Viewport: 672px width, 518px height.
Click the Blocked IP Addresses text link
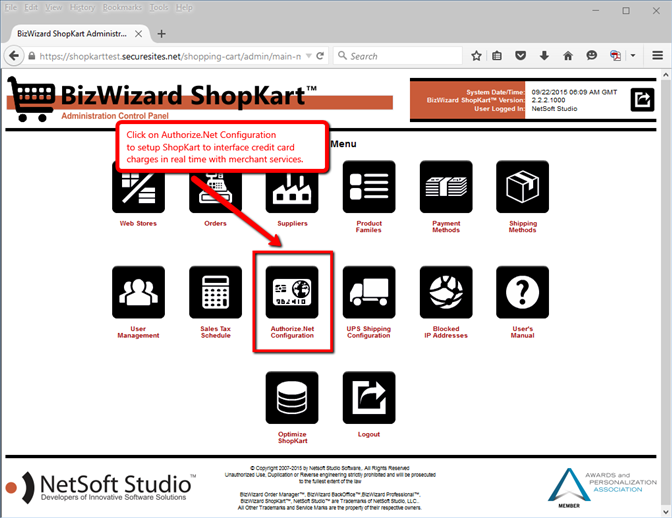(446, 332)
